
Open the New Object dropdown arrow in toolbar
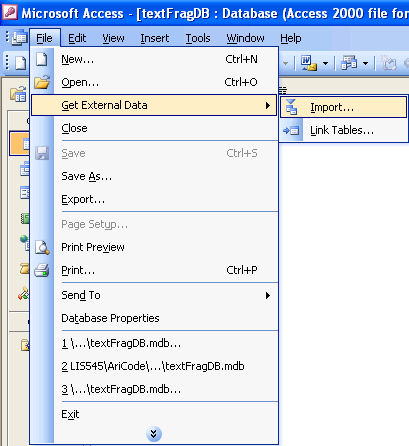(x=365, y=63)
